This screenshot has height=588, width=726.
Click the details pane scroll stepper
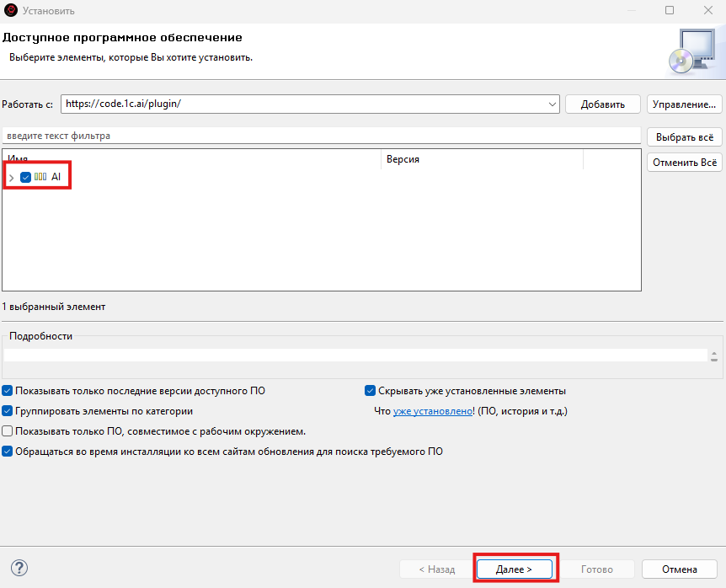[714, 356]
